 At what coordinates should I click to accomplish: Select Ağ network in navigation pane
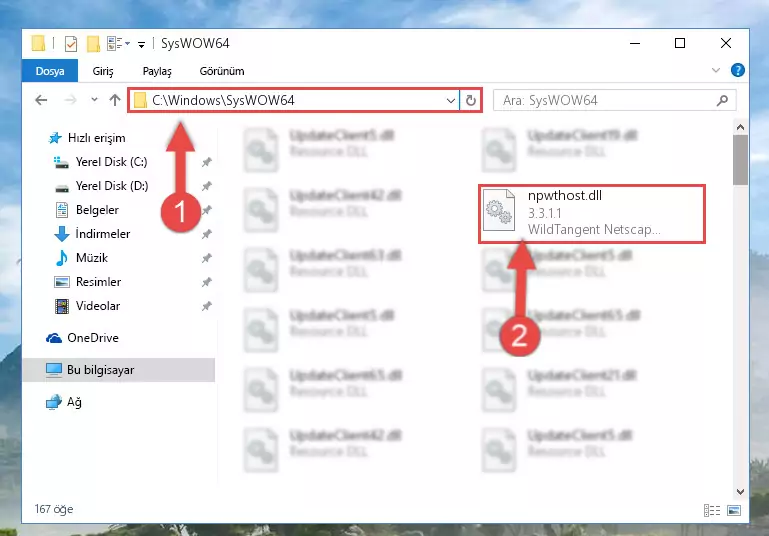click(x=64, y=402)
